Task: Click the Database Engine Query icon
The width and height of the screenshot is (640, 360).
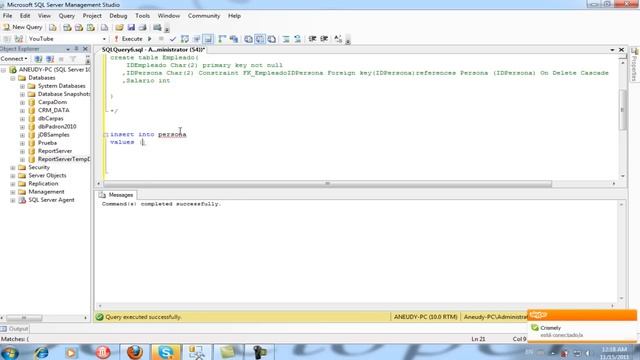Action: point(53,27)
